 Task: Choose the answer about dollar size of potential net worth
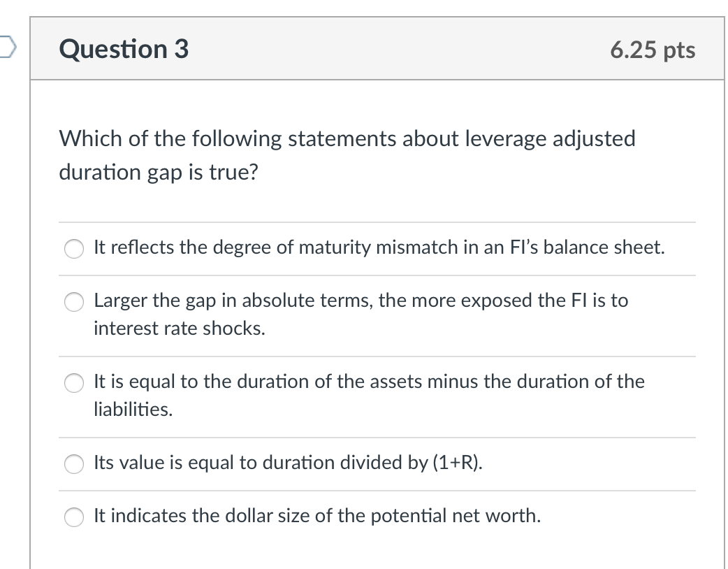[x=74, y=517]
